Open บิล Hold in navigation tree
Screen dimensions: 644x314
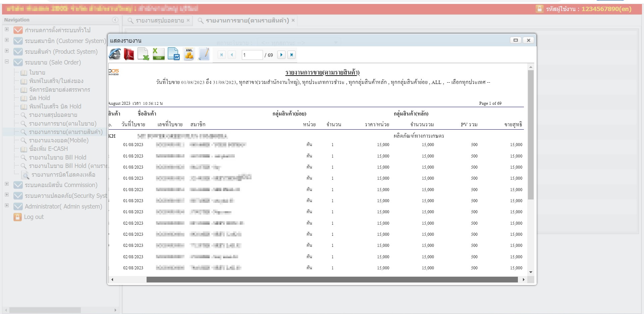[x=39, y=98]
